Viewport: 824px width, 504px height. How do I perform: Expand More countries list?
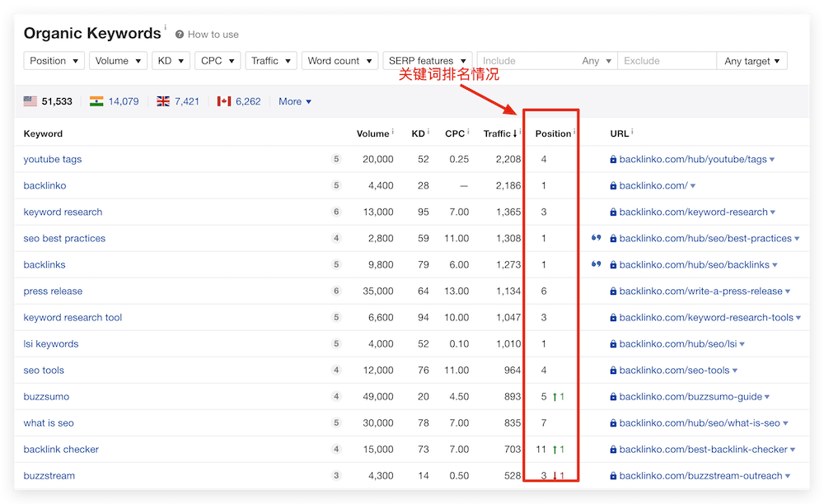point(295,101)
